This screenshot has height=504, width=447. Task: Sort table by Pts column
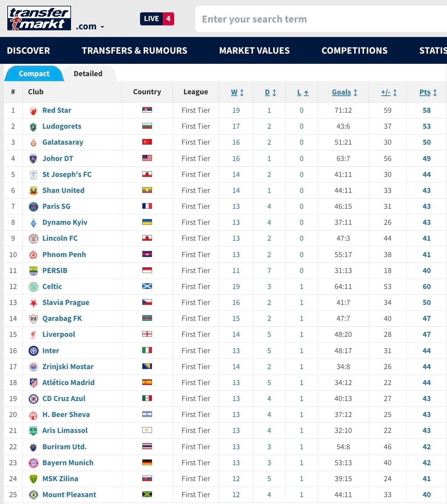pos(428,92)
